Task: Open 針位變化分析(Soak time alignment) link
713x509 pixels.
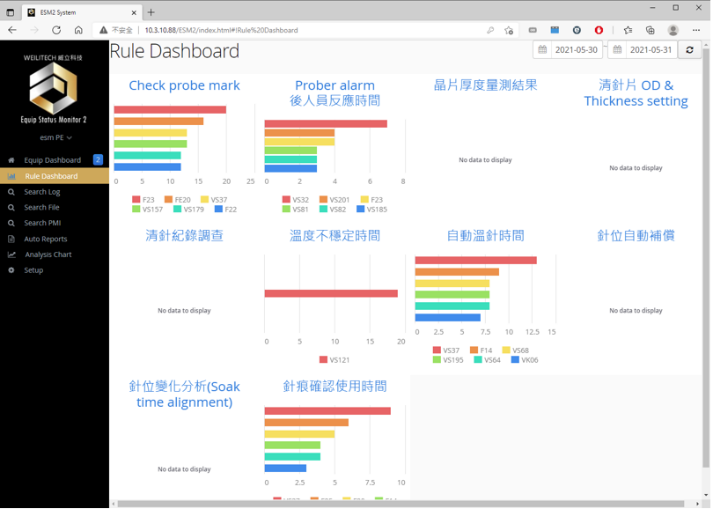Action: [184, 394]
